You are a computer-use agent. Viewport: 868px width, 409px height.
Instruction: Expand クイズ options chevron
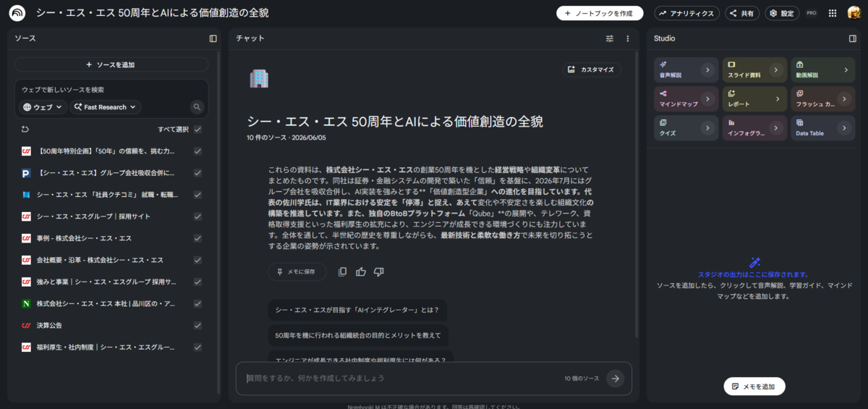(x=707, y=128)
